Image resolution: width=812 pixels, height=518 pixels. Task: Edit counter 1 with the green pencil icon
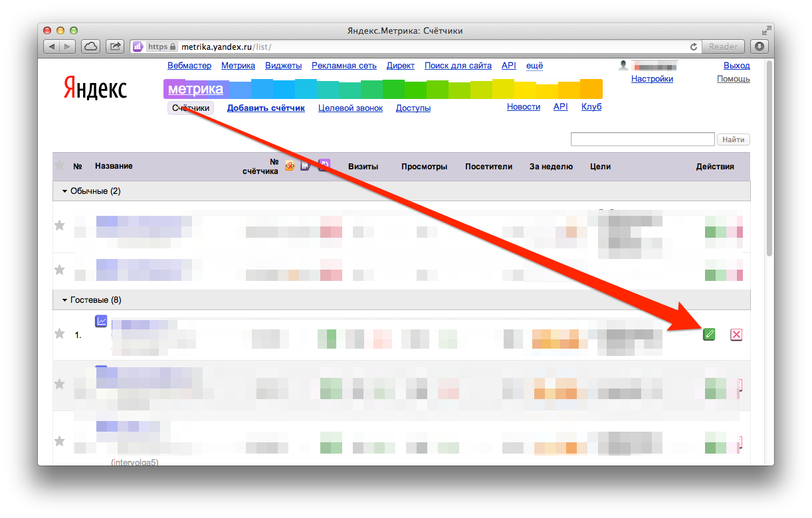click(710, 335)
